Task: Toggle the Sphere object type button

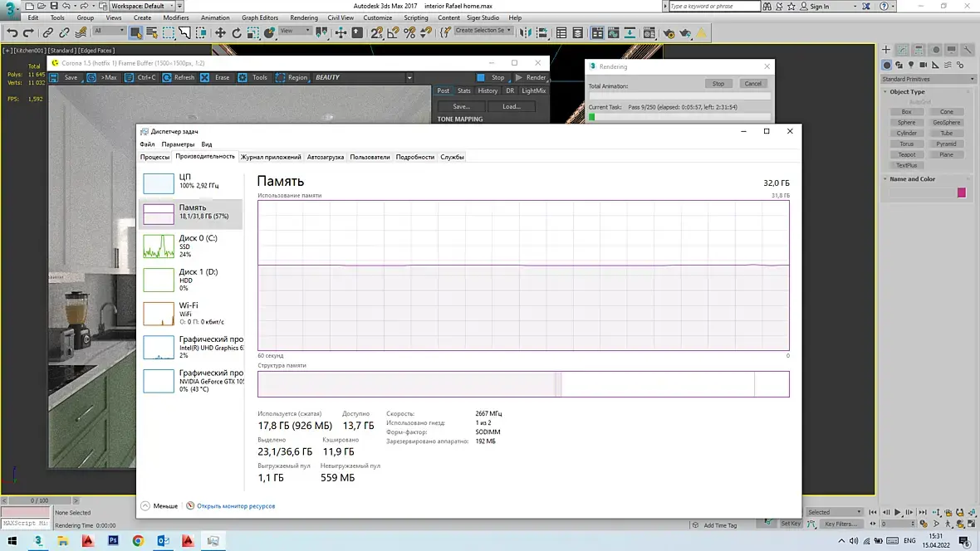Action: coord(906,123)
